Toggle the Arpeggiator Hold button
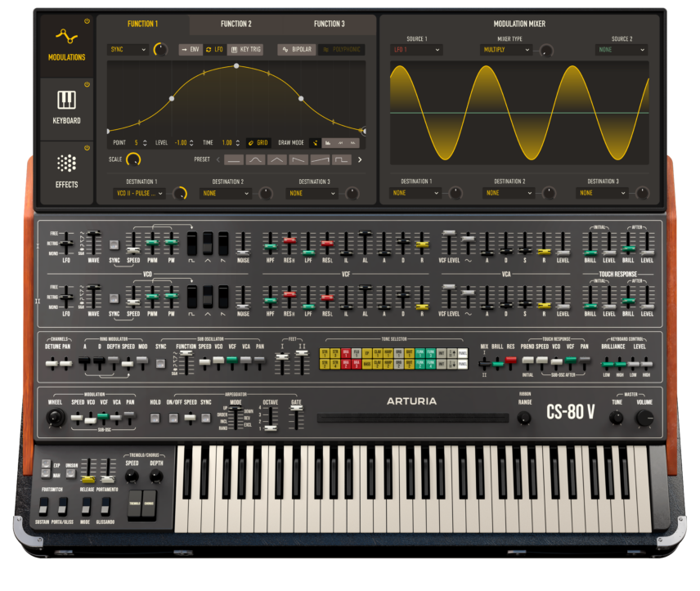 point(155,418)
